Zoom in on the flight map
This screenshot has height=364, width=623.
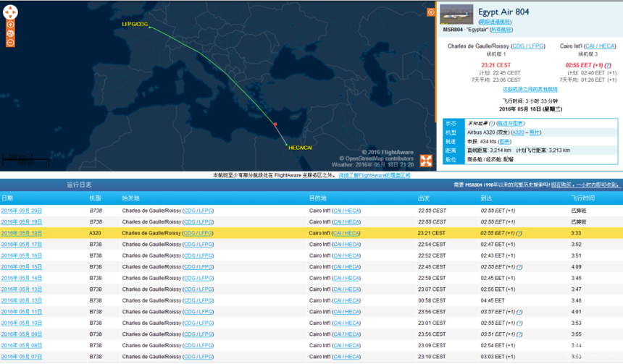(10, 25)
